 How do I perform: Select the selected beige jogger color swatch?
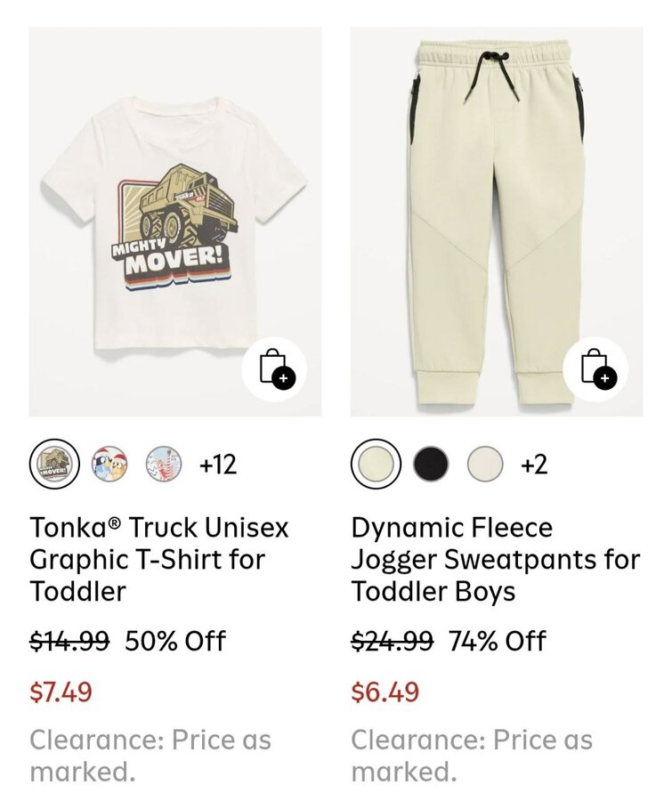[376, 464]
